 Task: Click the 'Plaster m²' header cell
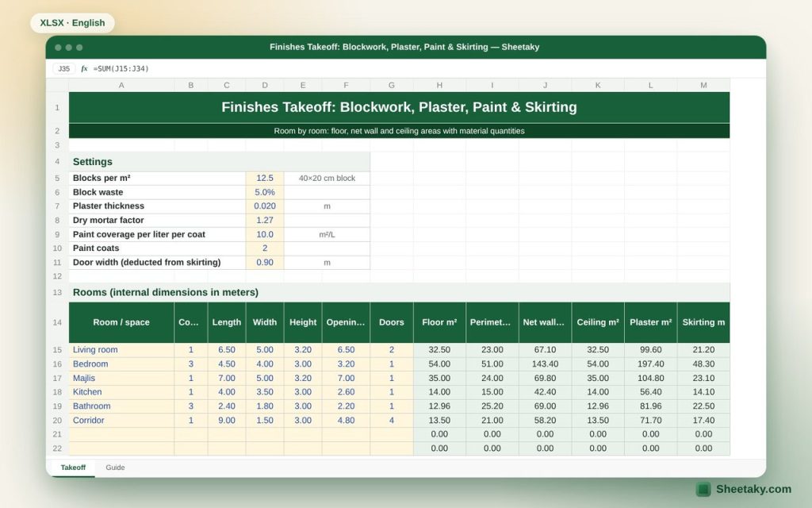click(x=650, y=322)
